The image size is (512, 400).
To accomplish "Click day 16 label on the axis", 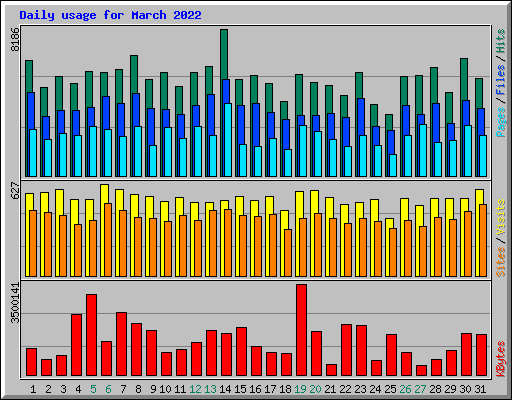I will pos(255,389).
